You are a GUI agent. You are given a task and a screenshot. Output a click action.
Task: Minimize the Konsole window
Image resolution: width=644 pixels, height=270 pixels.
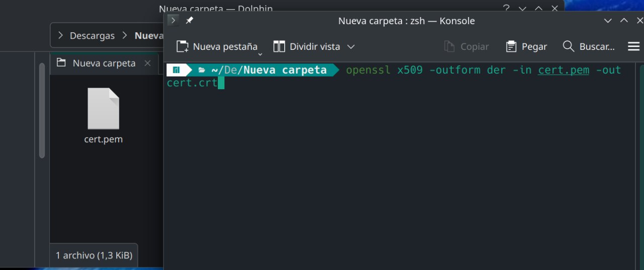coord(608,21)
